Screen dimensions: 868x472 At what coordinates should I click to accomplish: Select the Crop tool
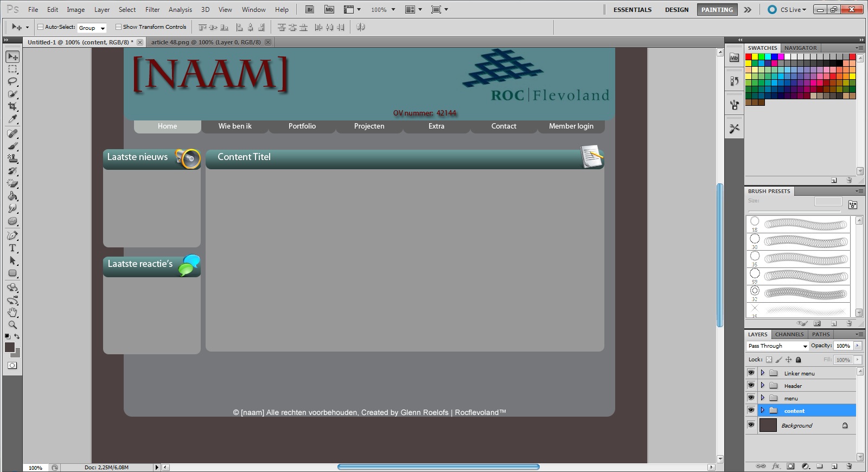12,106
